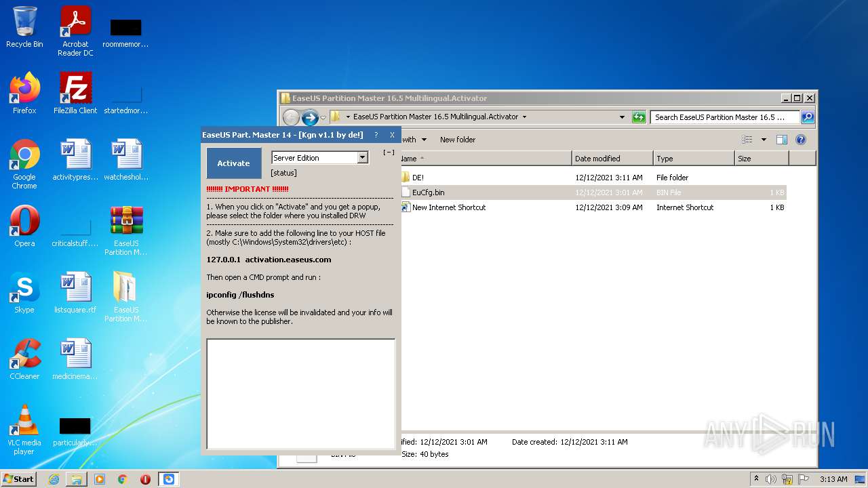Screen dimensions: 868x488
Task: Launch Firefox from the desktop
Action: 24,93
